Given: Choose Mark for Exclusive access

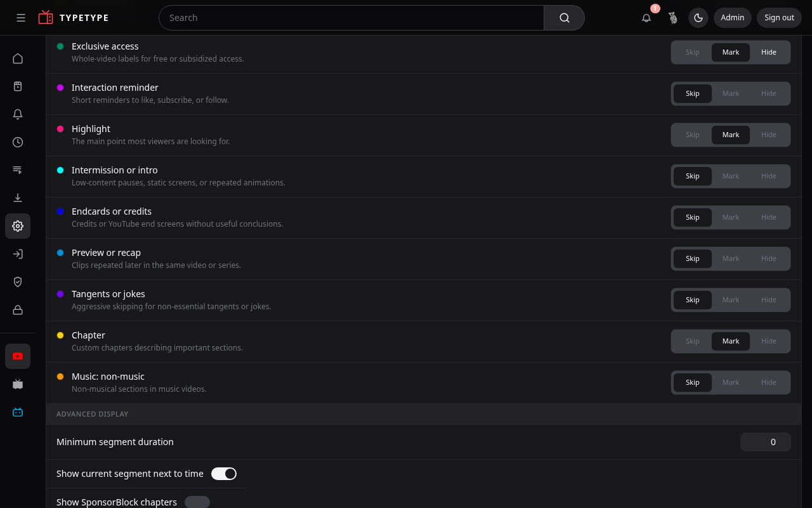Looking at the screenshot, I should [731, 52].
